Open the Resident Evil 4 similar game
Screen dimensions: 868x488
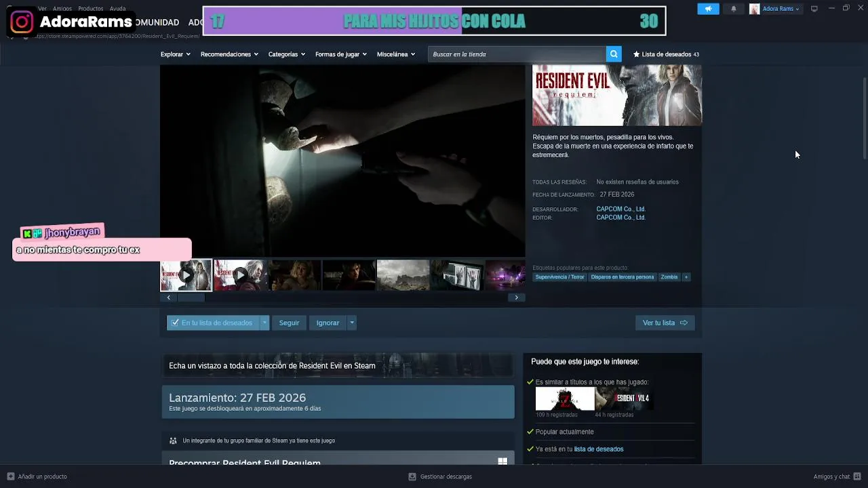click(624, 399)
